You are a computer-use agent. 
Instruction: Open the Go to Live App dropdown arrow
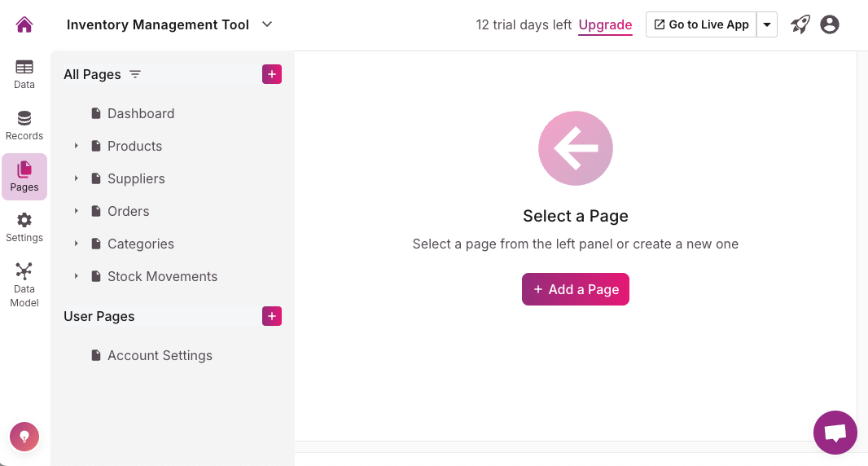point(767,24)
